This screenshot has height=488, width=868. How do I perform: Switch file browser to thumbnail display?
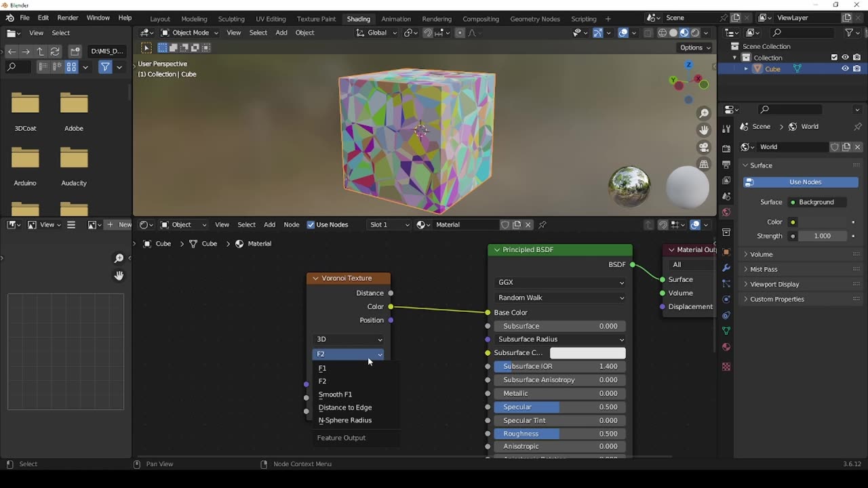click(71, 67)
